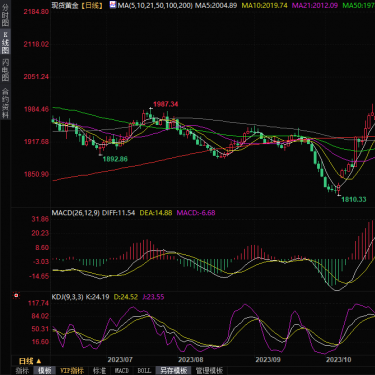Screen dimensions: 375x375
Task: Click the red KDJ panel marker icon
Action: pyautogui.click(x=16, y=296)
